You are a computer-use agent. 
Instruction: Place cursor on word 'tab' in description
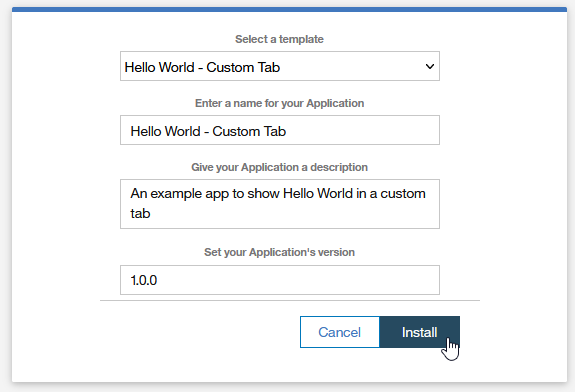tap(140, 213)
